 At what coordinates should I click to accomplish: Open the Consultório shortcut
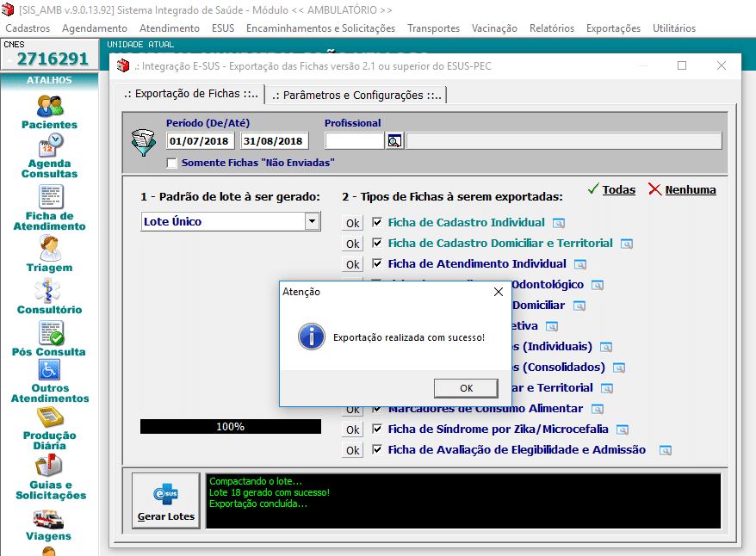[x=49, y=291]
